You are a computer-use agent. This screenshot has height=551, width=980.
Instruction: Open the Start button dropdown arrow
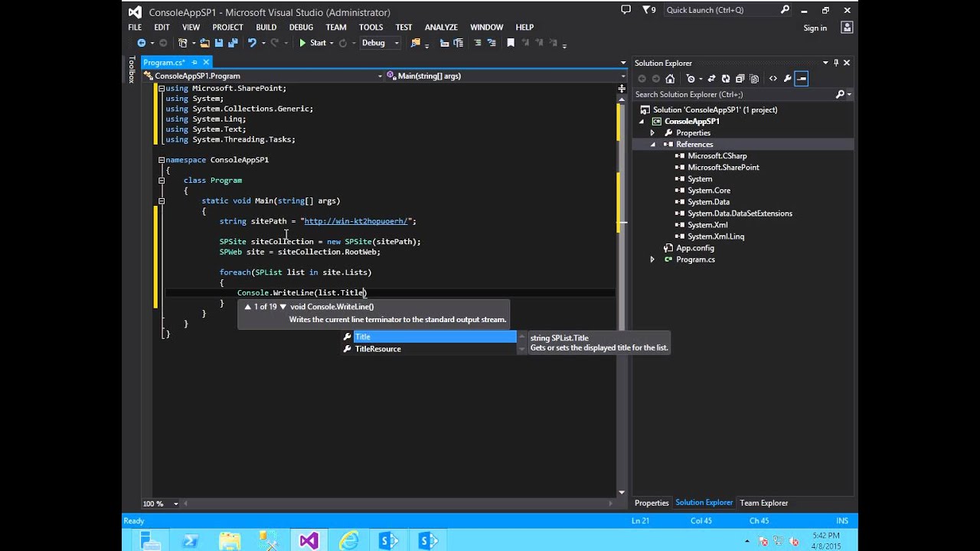point(332,44)
